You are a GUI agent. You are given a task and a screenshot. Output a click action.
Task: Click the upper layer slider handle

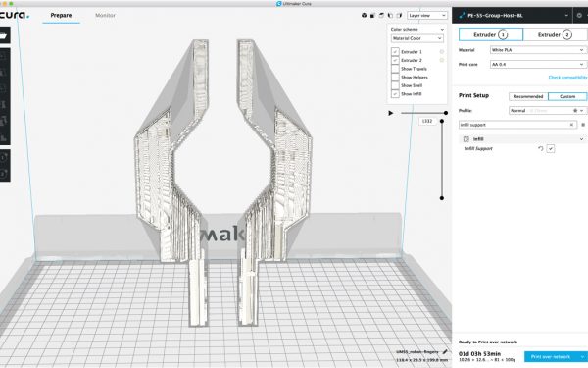pyautogui.click(x=442, y=121)
